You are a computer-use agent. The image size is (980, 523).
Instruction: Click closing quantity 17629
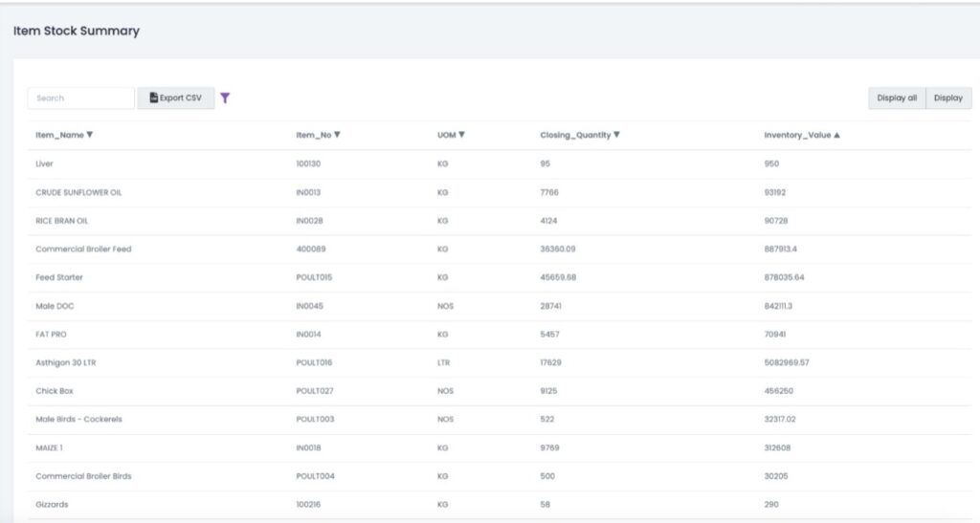click(x=551, y=362)
